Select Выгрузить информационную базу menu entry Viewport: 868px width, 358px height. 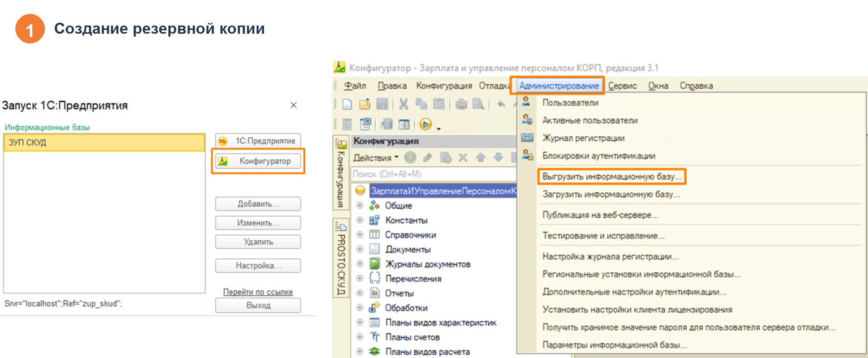click(612, 176)
